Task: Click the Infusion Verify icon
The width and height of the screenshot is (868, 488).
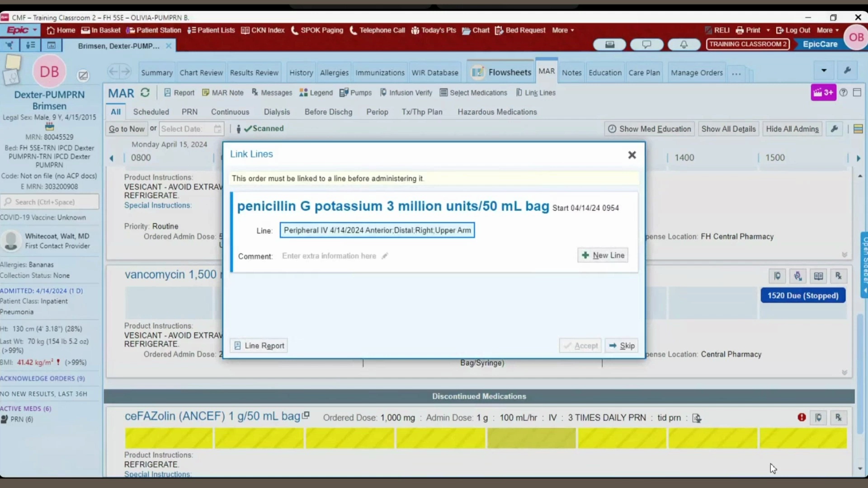Action: [383, 93]
